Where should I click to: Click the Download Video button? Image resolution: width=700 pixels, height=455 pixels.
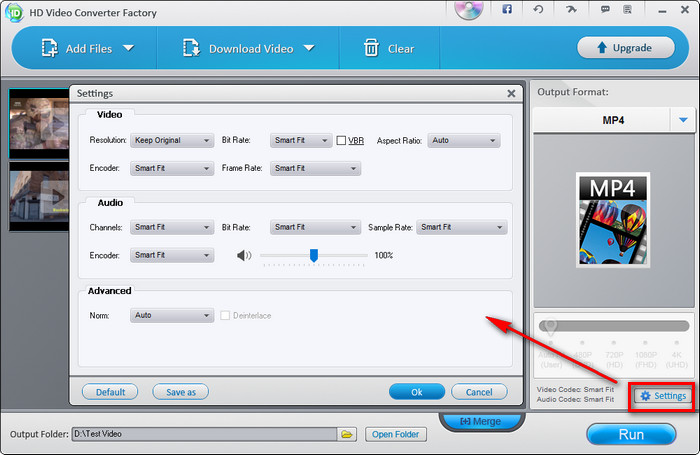[x=238, y=48]
